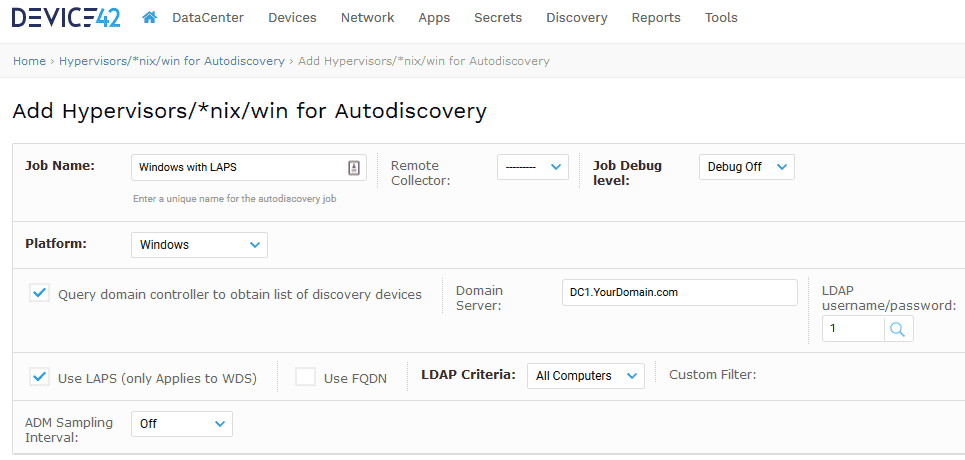
Task: Click the LDAP username/password ID field
Action: 854,329
